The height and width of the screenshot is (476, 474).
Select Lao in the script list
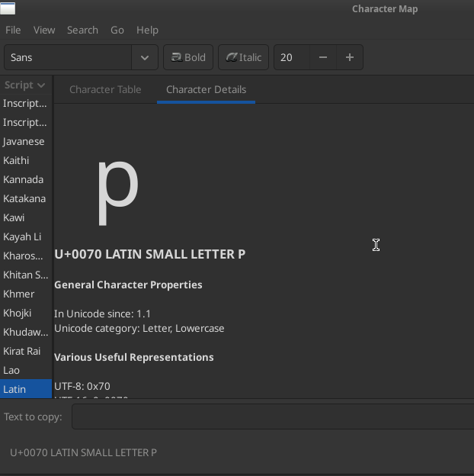[x=26, y=371]
